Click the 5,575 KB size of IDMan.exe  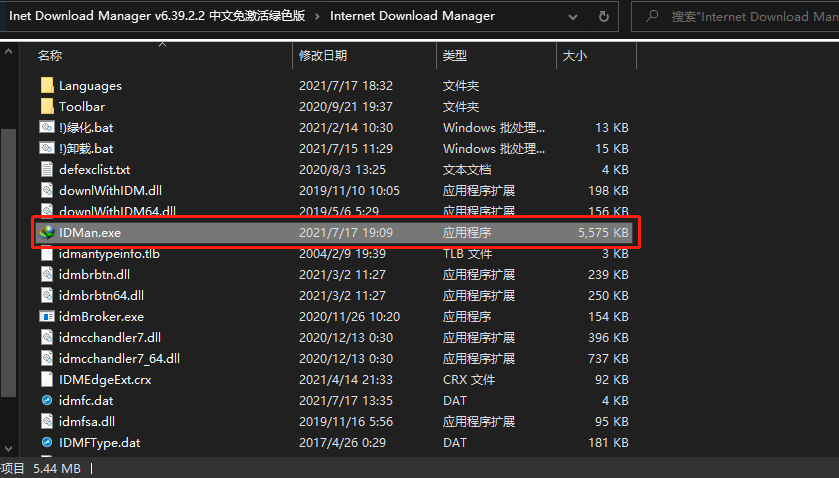[603, 232]
